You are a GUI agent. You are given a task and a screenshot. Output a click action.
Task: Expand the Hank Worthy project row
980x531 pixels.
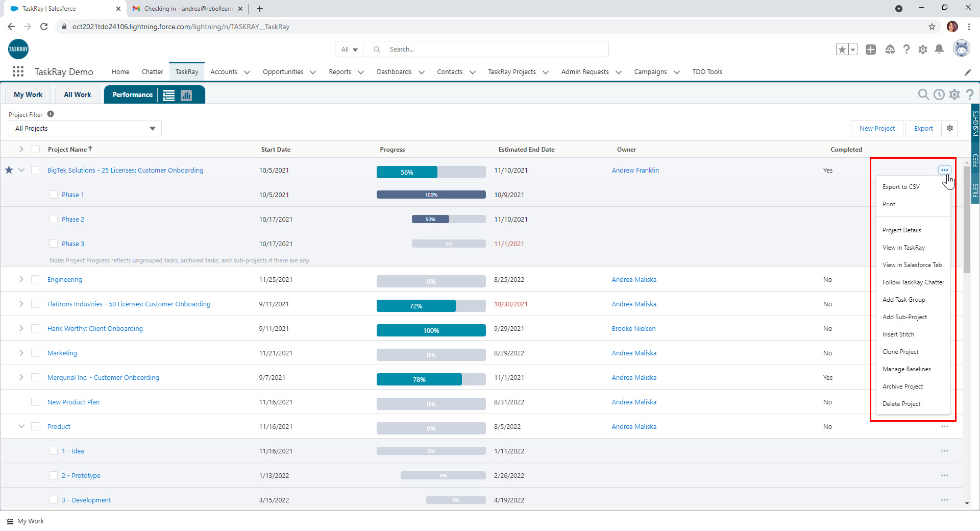[21, 328]
